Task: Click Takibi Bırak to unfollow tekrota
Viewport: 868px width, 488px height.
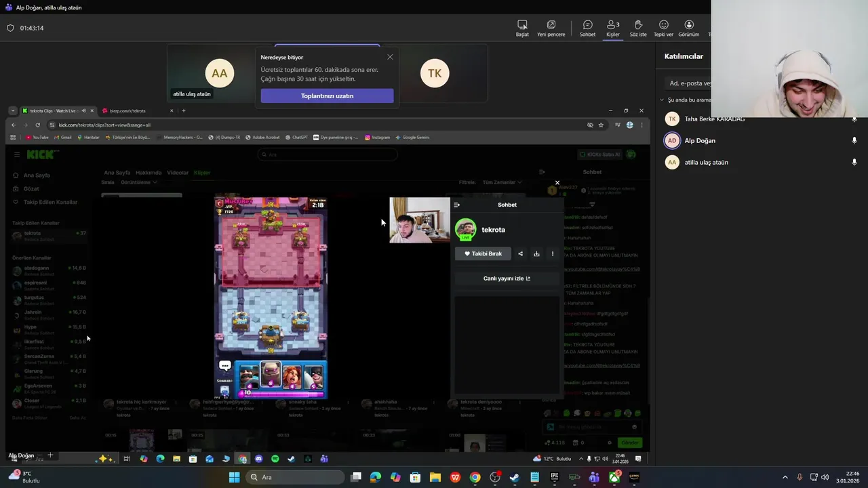Action: 483,253
